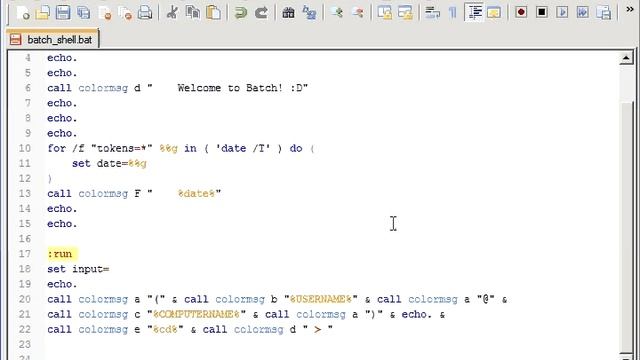Click %COMPUTERNAME% variable on line 21
The width and height of the screenshot is (640, 360).
click(196, 314)
